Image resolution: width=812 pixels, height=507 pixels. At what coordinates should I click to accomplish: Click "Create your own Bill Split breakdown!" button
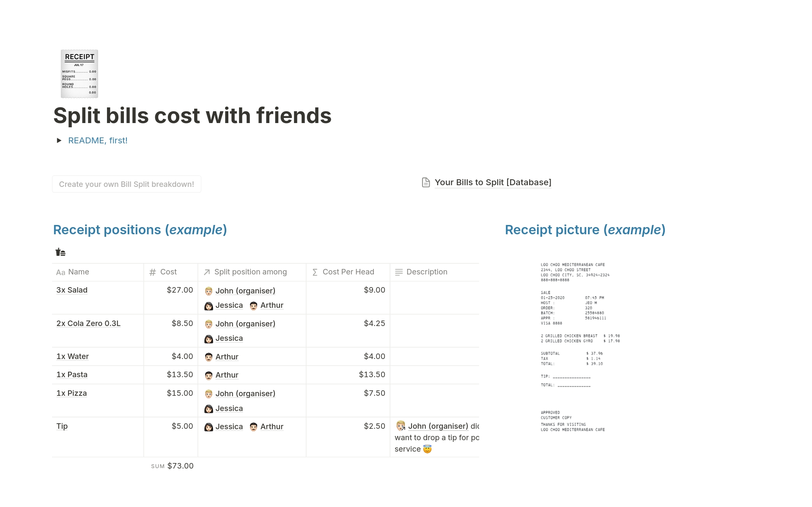tap(126, 184)
